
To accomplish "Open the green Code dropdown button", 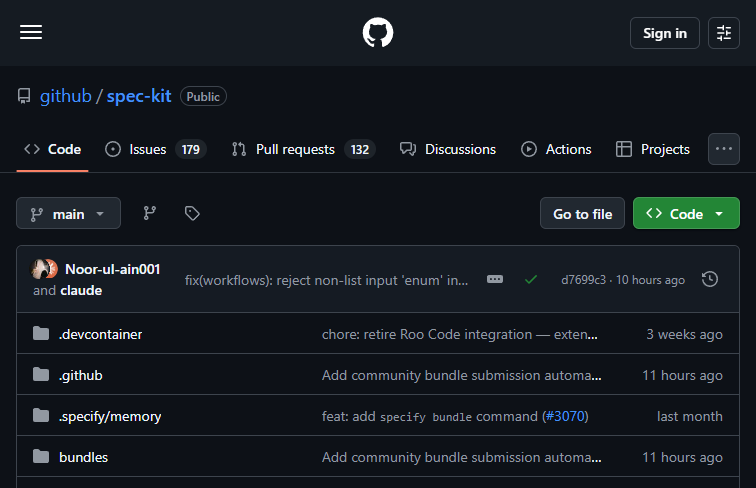I will 686,213.
